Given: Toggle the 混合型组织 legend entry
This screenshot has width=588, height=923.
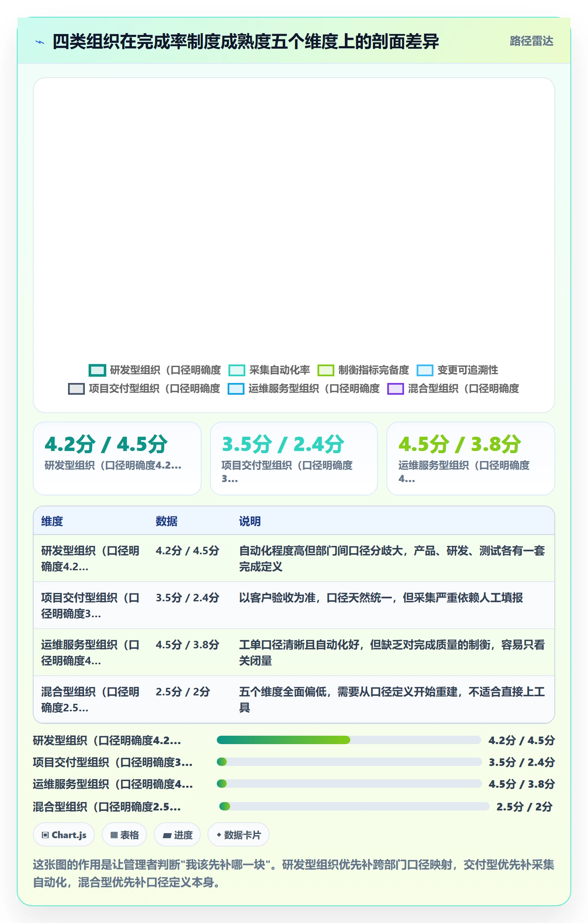Looking at the screenshot, I should tap(453, 389).
